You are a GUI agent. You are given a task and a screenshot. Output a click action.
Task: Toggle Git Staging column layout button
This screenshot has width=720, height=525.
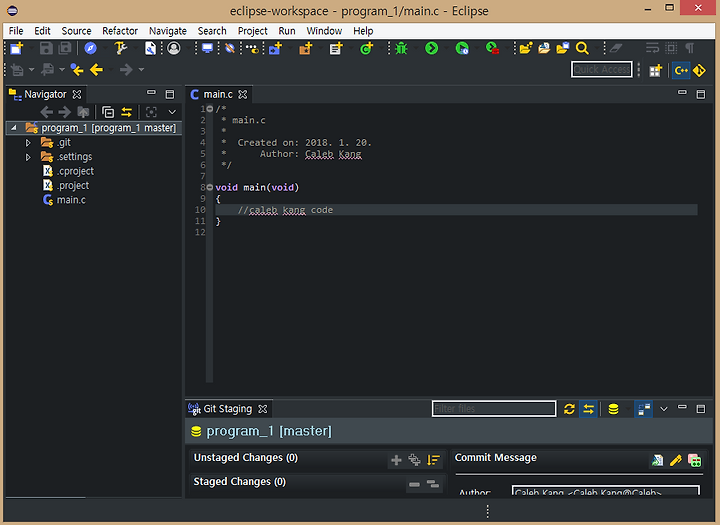[x=644, y=409]
